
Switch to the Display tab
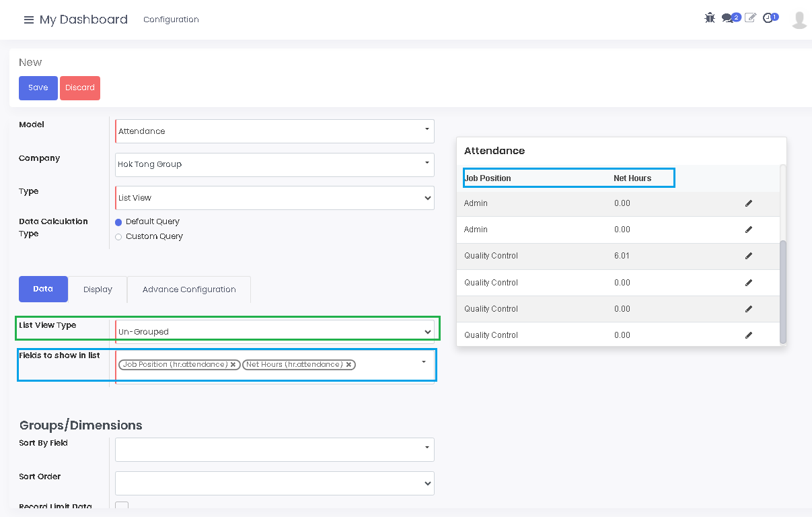point(98,289)
